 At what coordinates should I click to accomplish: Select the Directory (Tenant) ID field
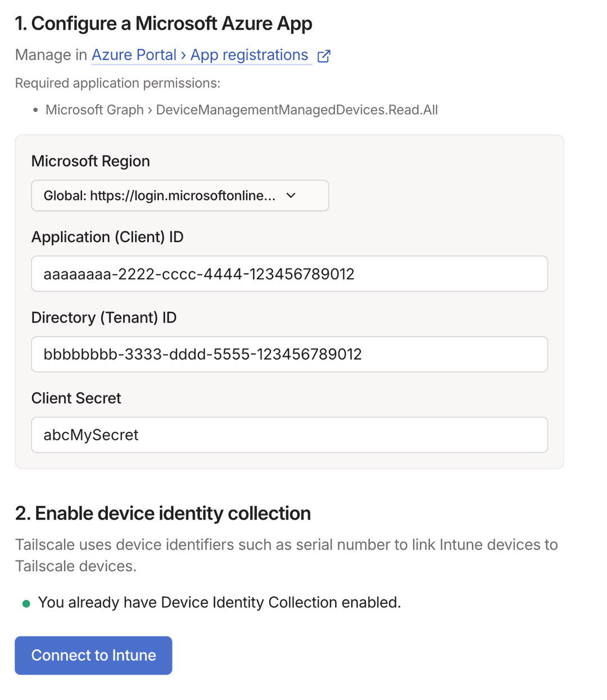(x=289, y=354)
